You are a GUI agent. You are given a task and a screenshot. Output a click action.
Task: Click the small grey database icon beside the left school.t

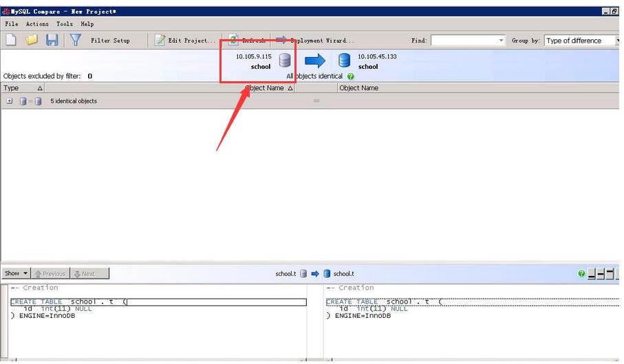click(x=303, y=274)
